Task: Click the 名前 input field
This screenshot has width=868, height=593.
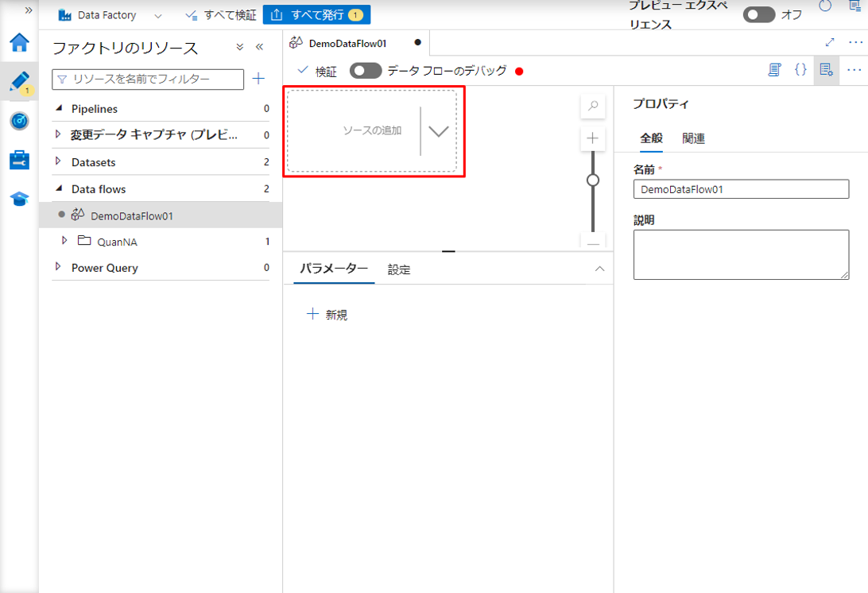Action: 741,189
